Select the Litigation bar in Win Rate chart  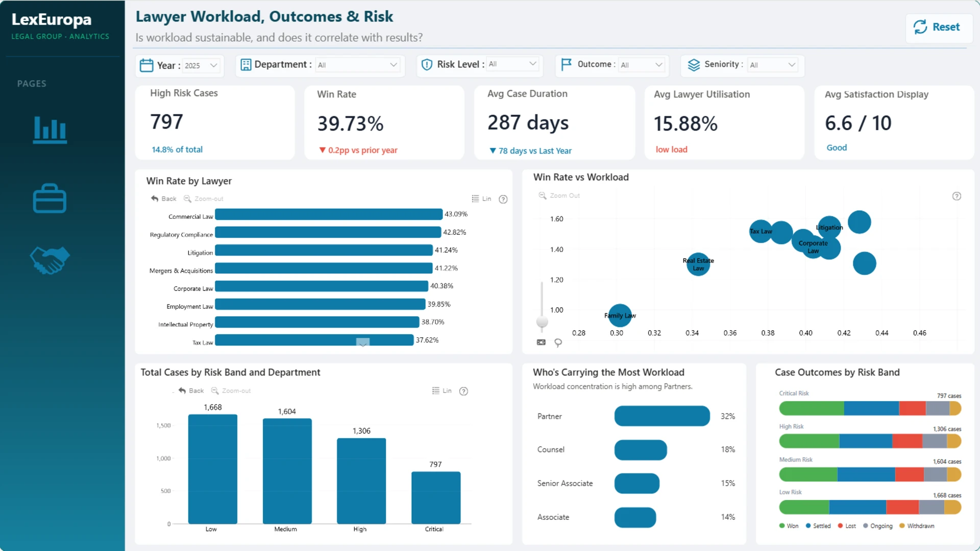tap(324, 250)
